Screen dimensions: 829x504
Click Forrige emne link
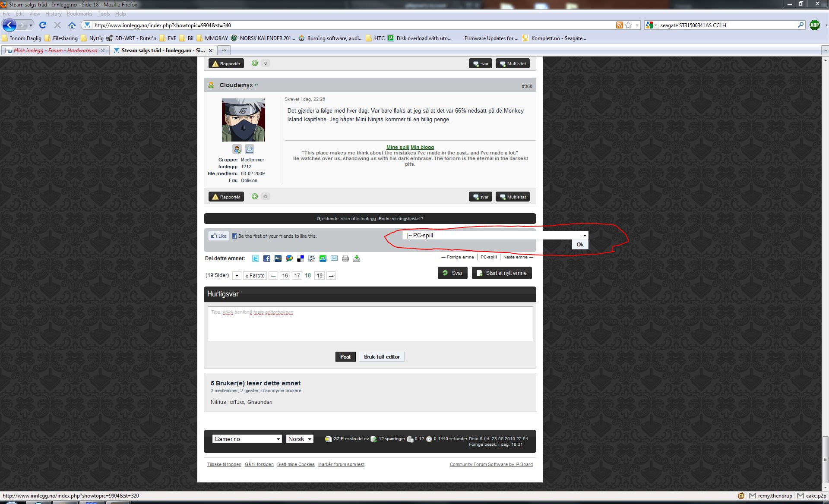point(457,257)
